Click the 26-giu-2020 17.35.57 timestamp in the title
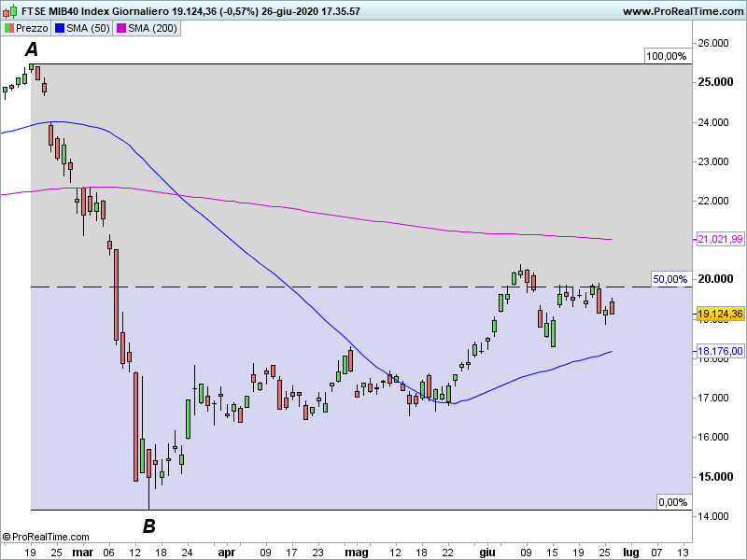The width and height of the screenshot is (747, 560). 311,11
